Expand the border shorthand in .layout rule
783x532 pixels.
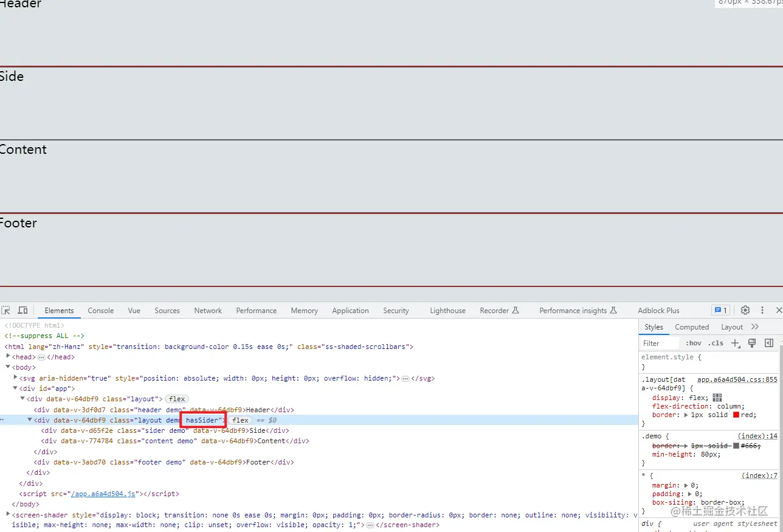pyautogui.click(x=686, y=415)
